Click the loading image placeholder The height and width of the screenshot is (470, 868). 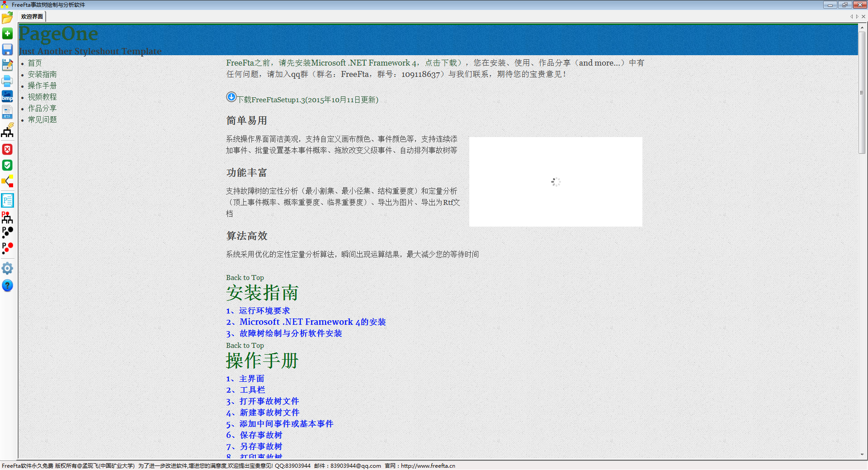556,182
